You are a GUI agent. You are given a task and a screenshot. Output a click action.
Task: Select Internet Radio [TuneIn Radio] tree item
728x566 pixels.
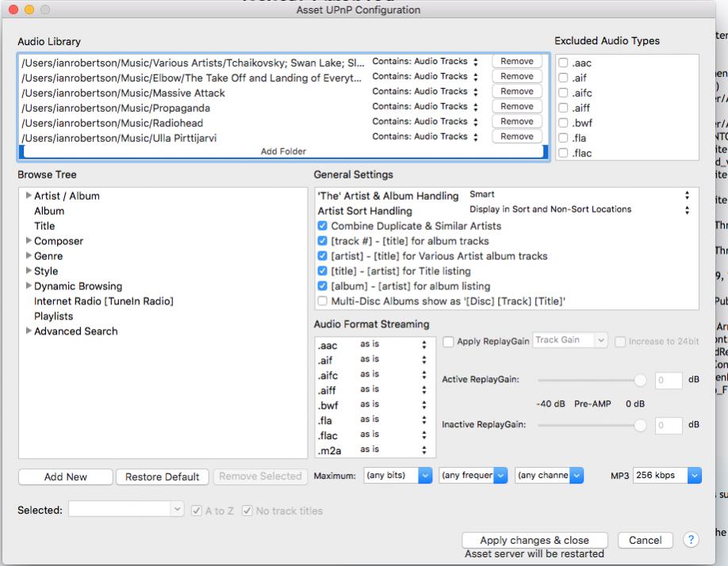[x=103, y=301]
